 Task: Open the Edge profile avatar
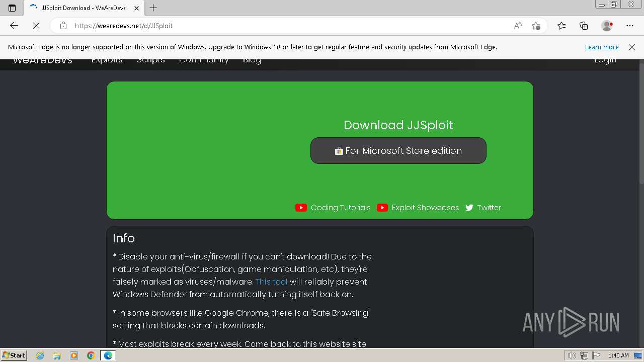[x=607, y=26]
